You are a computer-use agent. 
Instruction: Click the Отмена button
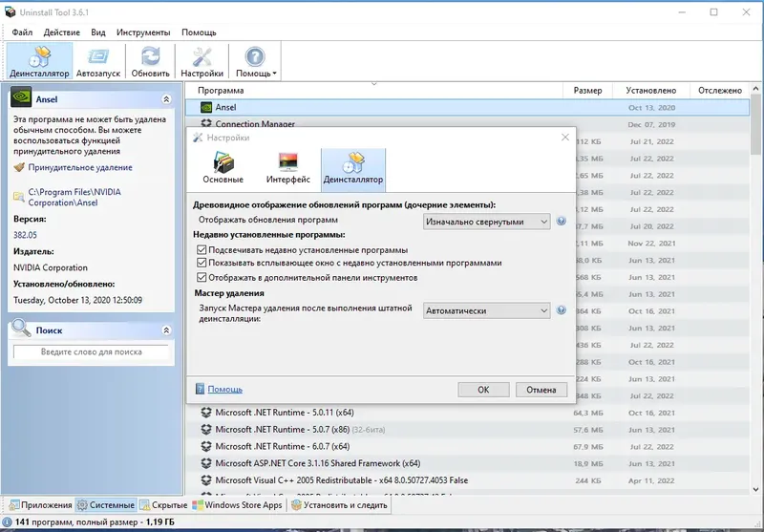pos(541,390)
